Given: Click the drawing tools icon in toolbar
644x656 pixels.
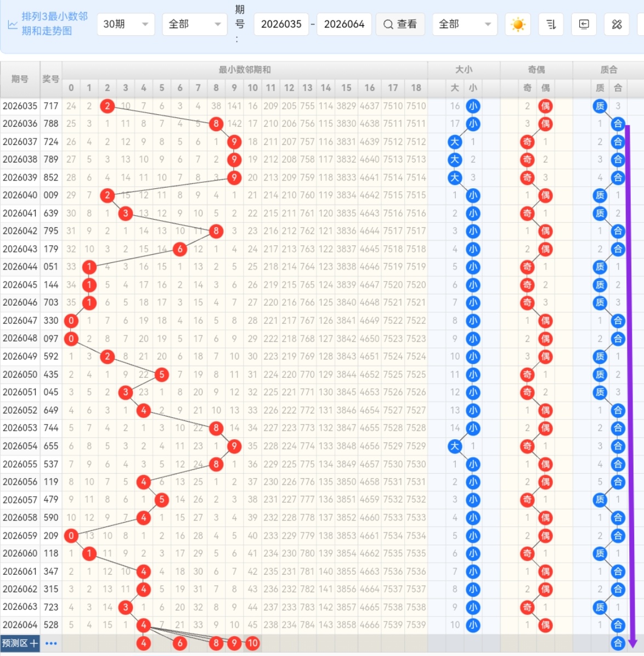Looking at the screenshot, I should (617, 25).
